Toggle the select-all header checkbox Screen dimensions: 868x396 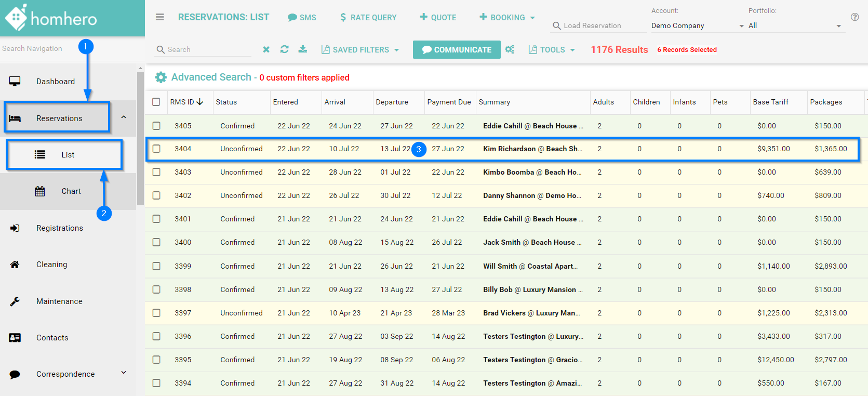click(x=156, y=102)
